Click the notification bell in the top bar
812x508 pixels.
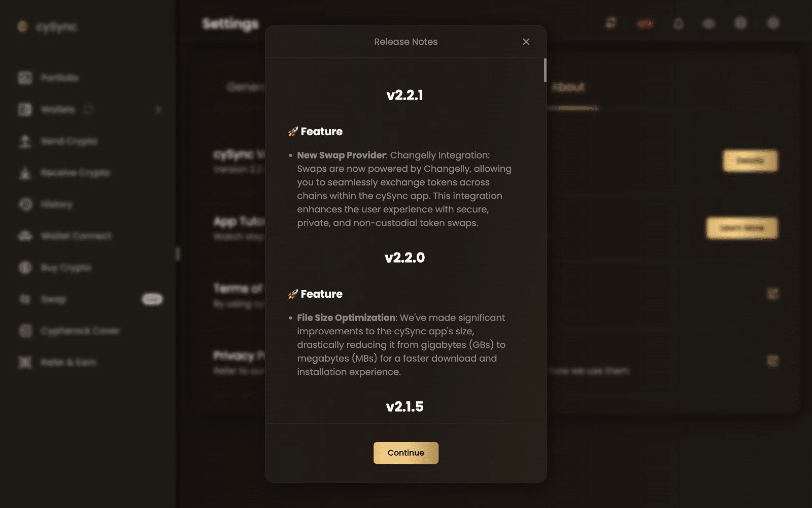[x=679, y=24]
